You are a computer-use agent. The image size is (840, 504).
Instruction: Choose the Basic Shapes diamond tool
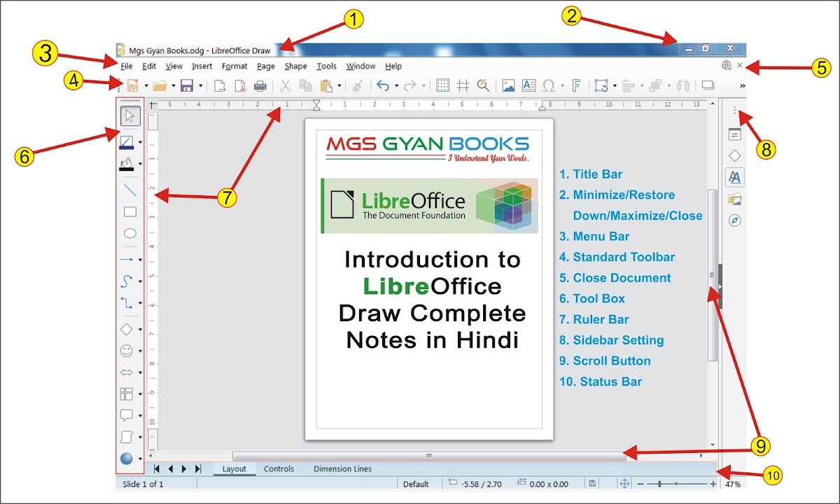(x=127, y=328)
